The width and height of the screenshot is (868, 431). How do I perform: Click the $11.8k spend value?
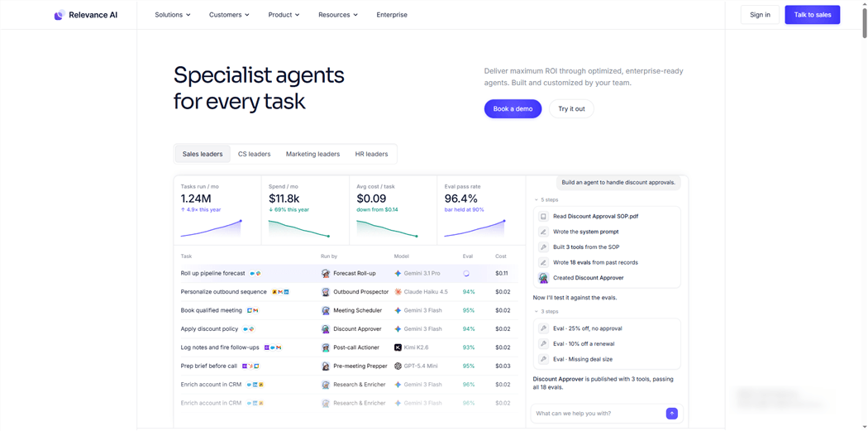pos(284,199)
